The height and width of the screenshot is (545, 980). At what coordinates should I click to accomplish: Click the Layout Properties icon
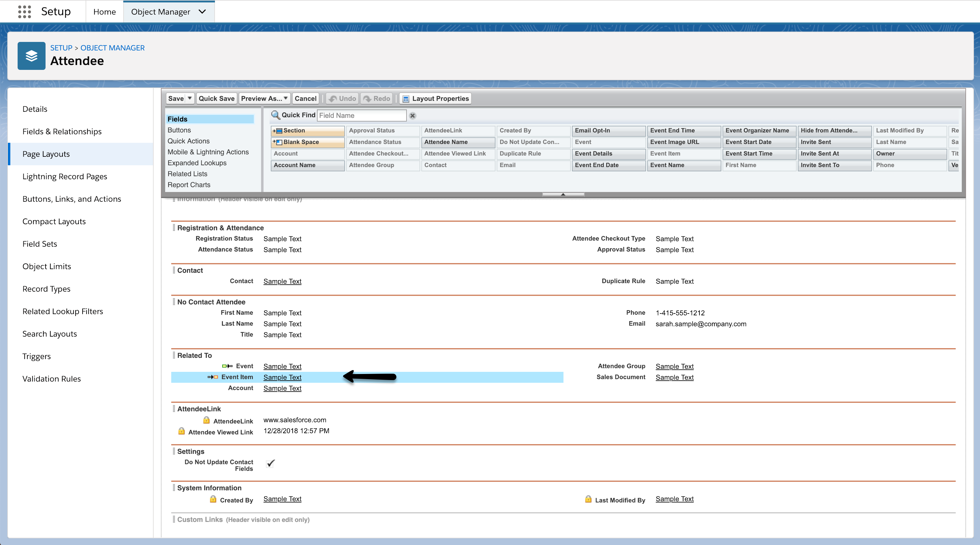click(406, 99)
